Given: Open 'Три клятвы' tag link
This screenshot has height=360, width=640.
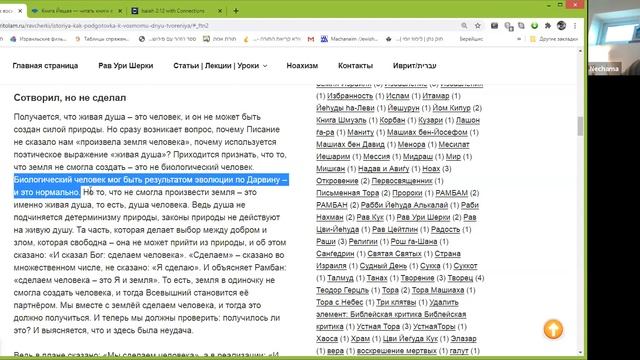Looking at the screenshot, I should pos(396,302).
